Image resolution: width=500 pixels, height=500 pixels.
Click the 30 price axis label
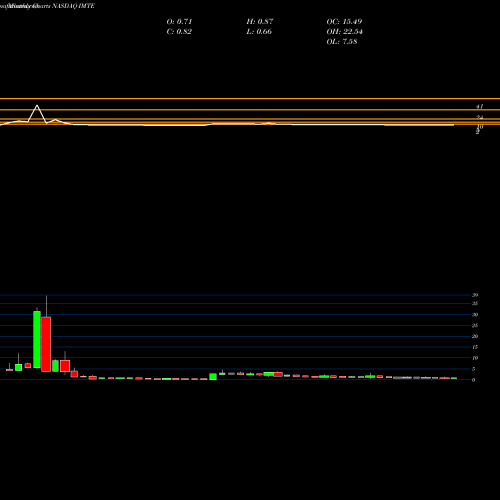(x=475, y=314)
